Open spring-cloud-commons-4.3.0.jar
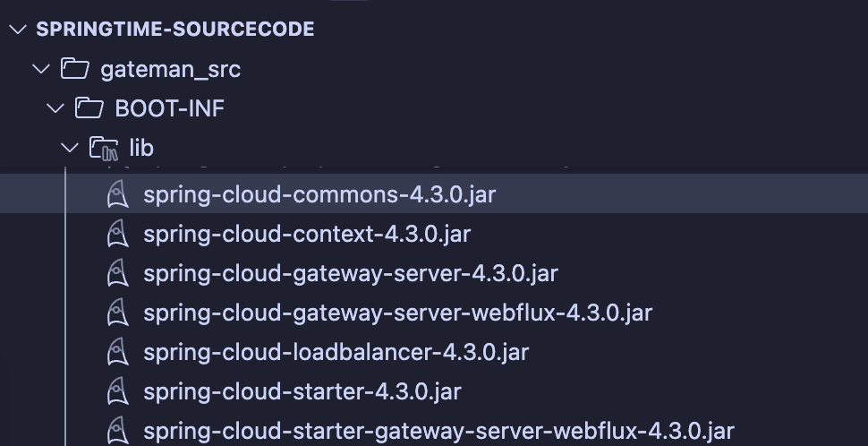The image size is (868, 446). 319,194
